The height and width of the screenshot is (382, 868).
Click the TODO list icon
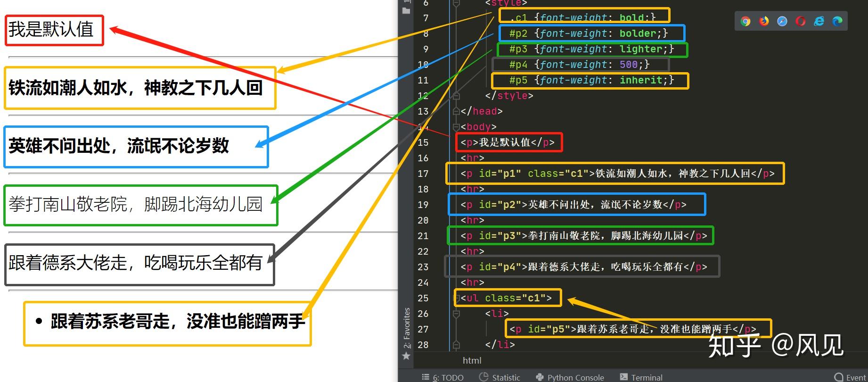[x=426, y=377]
